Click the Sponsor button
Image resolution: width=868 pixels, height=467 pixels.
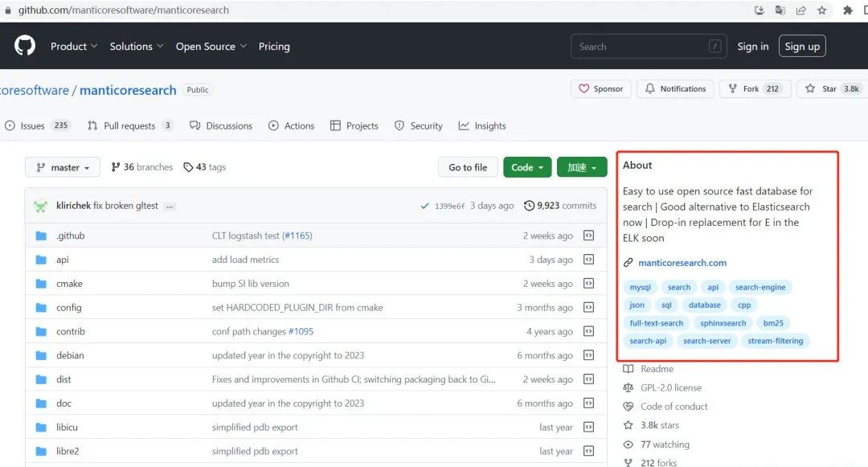[x=600, y=88]
